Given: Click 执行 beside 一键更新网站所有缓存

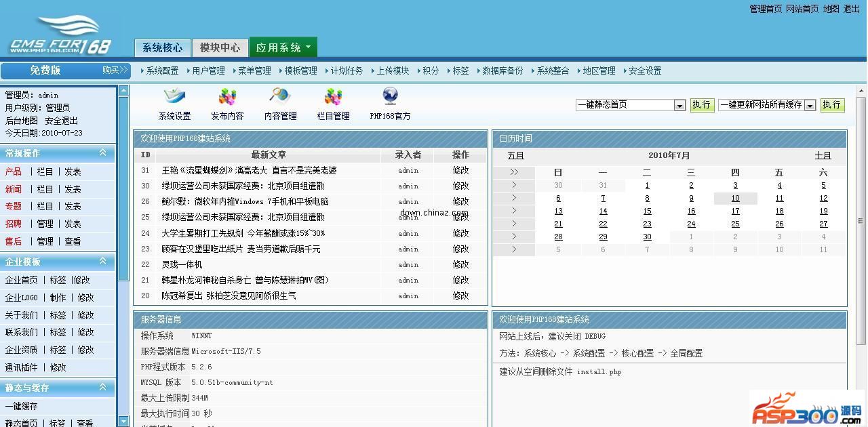Looking at the screenshot, I should coord(832,105).
